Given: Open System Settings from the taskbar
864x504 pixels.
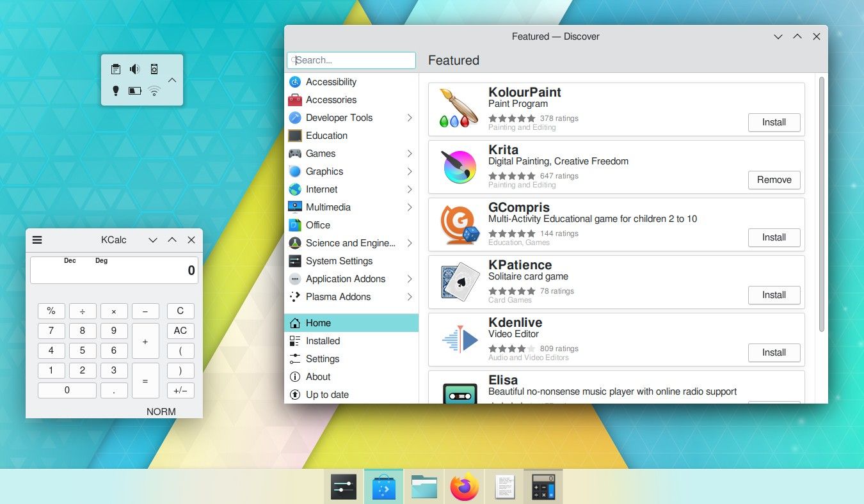Looking at the screenshot, I should click(x=344, y=487).
